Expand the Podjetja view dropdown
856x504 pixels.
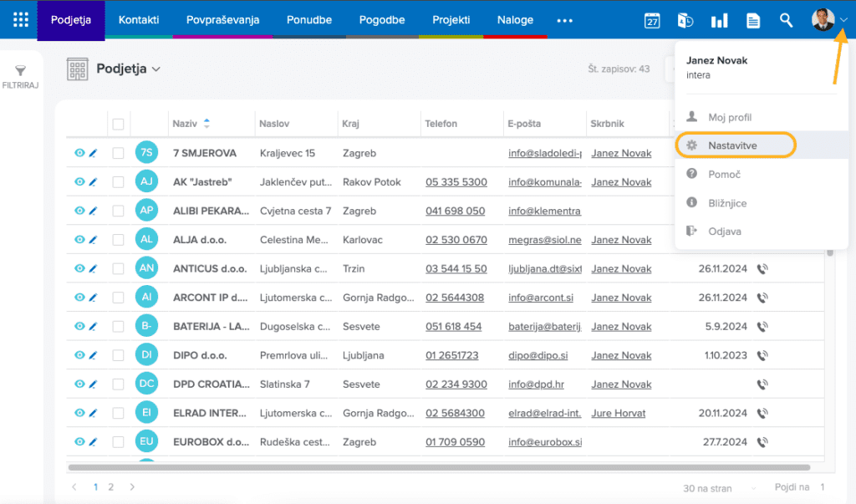tap(155, 69)
